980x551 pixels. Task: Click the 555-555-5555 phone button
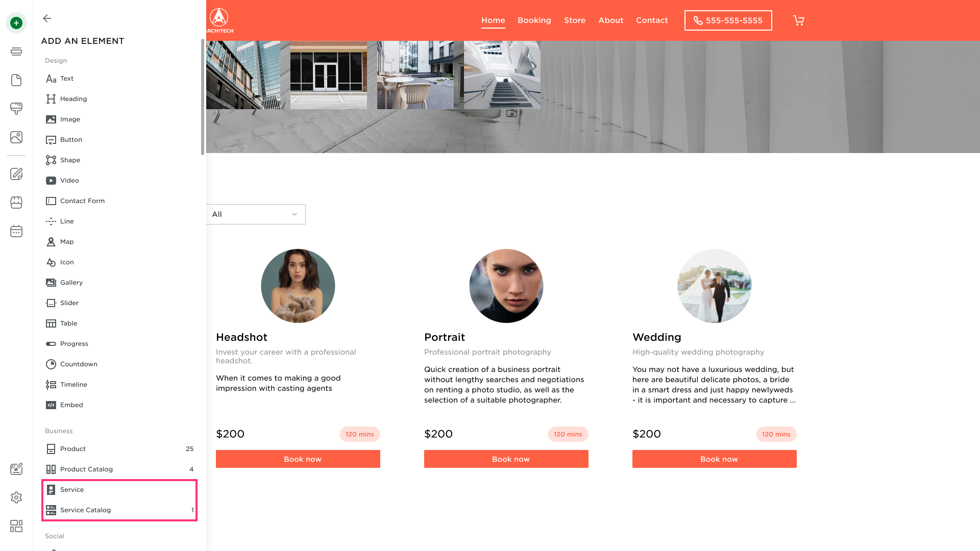(728, 20)
